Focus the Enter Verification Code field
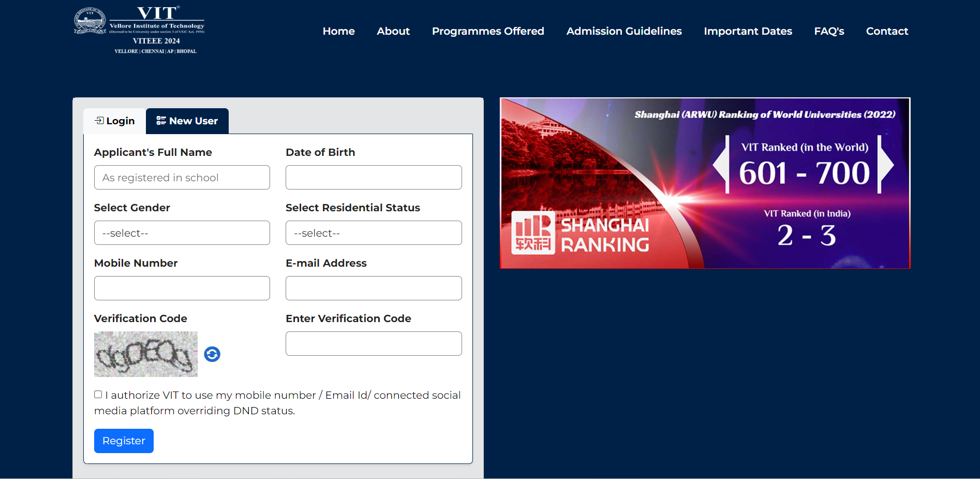 [374, 344]
